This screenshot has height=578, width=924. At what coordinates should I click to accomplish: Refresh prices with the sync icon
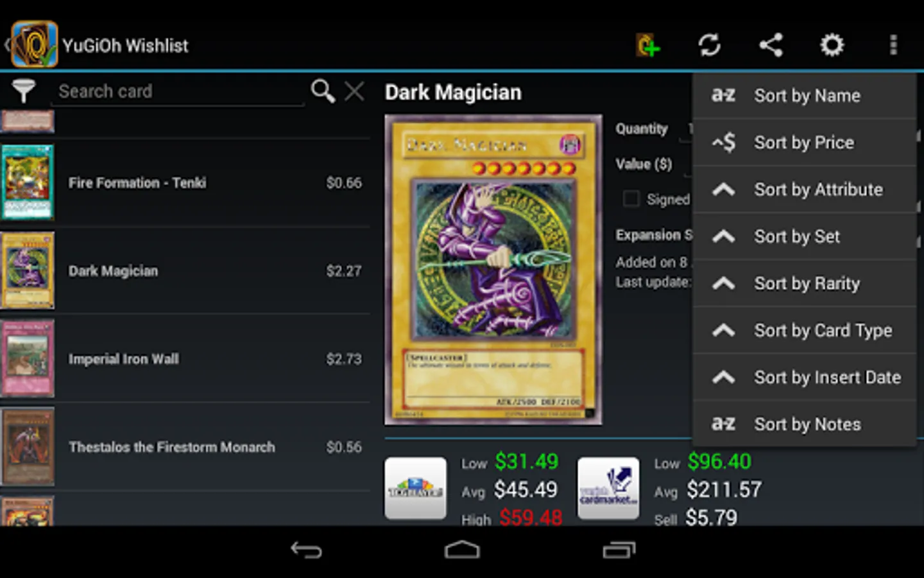[709, 45]
